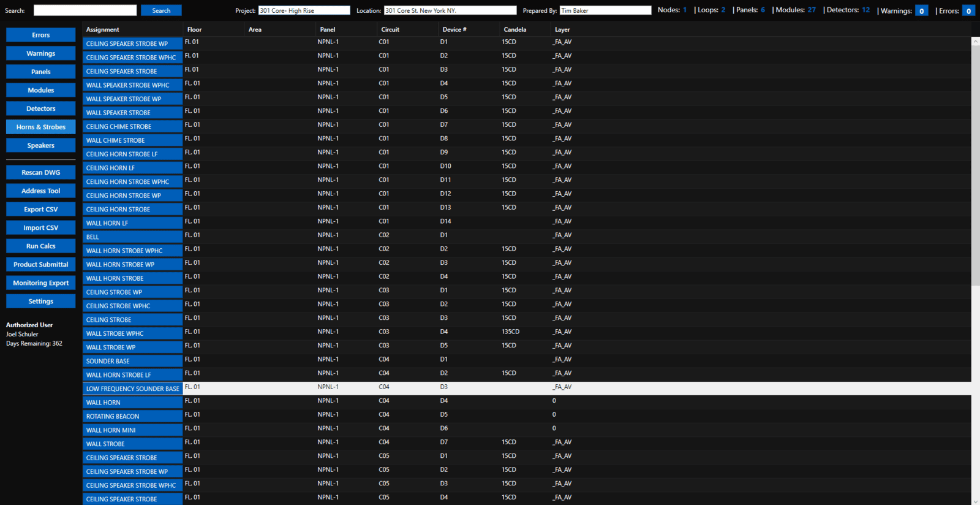Image resolution: width=980 pixels, height=505 pixels.
Task: Click the Warnings count badge
Action: pos(921,11)
